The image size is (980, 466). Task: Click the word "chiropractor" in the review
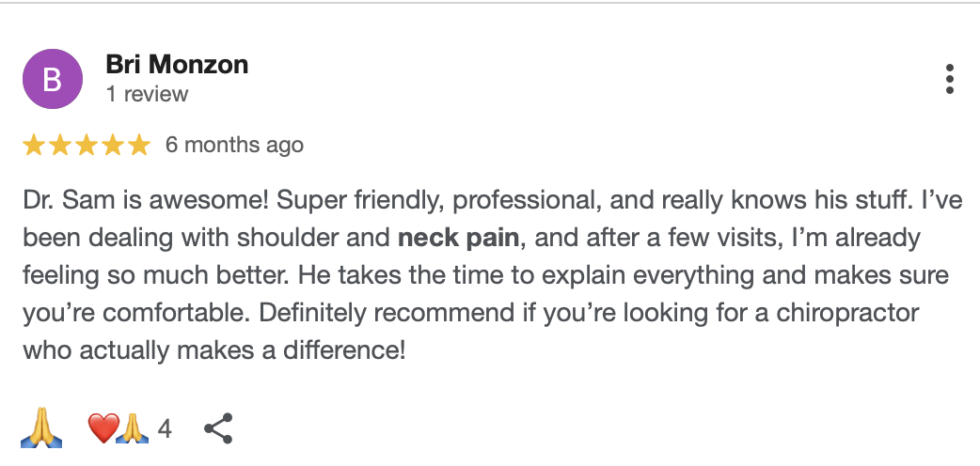click(846, 313)
